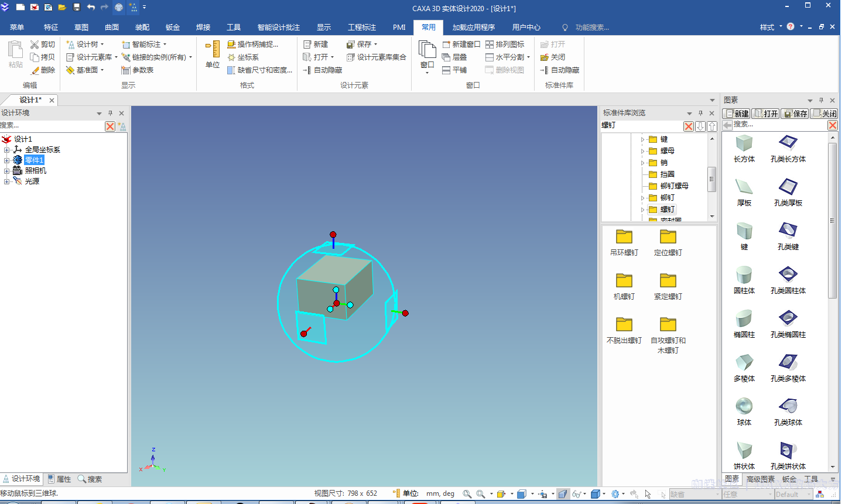Click 新建窗口 new window icon
845x504 pixels.
click(446, 44)
